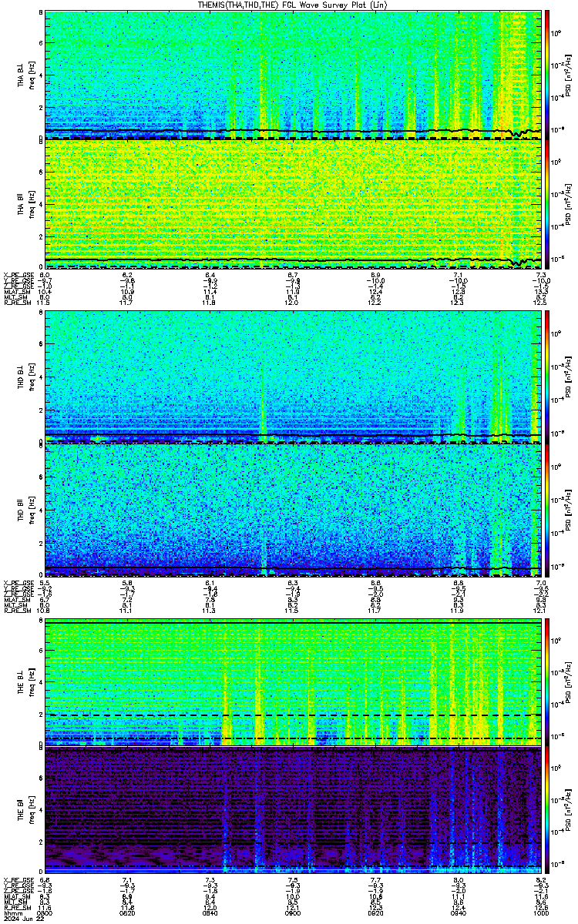This screenshot has width=578, height=924.
Task: Click the 0800 time tick label
Action: pos(45,913)
